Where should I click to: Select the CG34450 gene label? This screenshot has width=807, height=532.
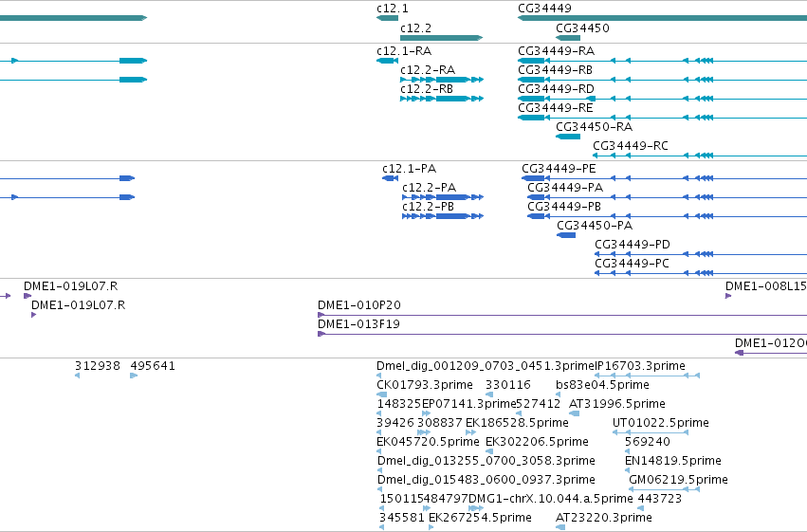coord(582,28)
